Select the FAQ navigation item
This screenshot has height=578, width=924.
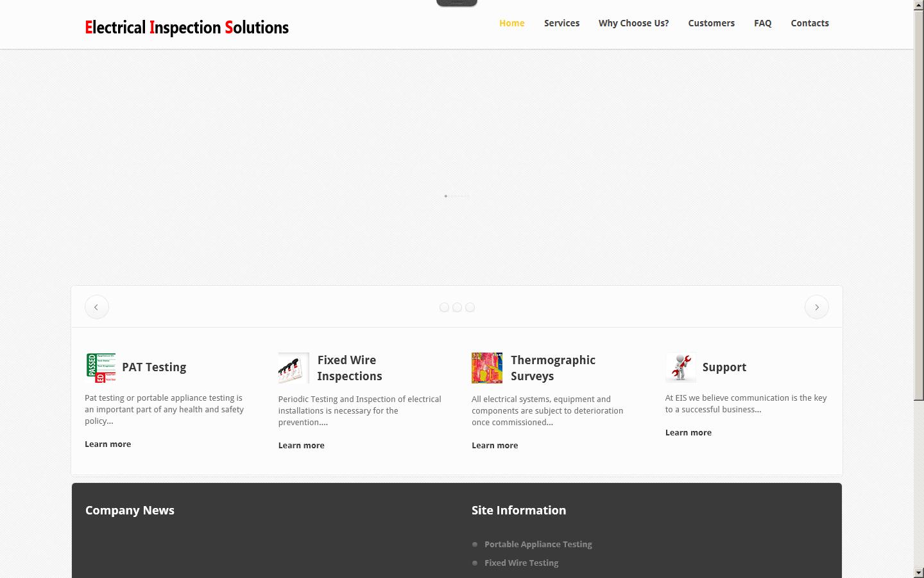tap(762, 23)
